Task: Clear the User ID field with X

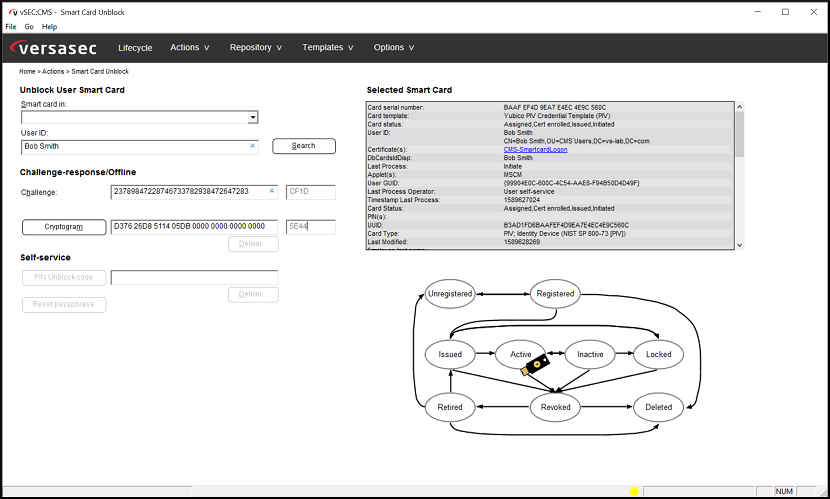Action: click(x=252, y=146)
